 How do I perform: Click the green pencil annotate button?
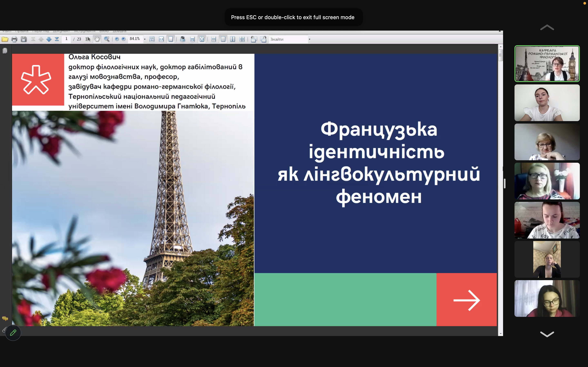13,333
